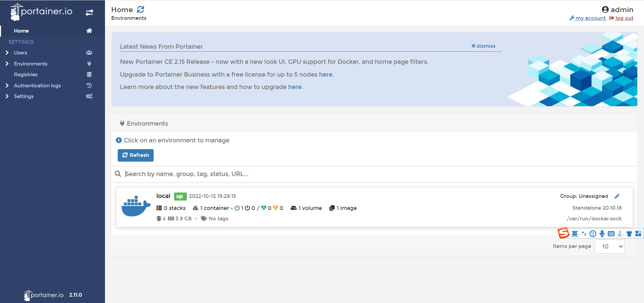Click the info icon beside 'Click on an environment'
The height and width of the screenshot is (303, 644).
point(119,140)
